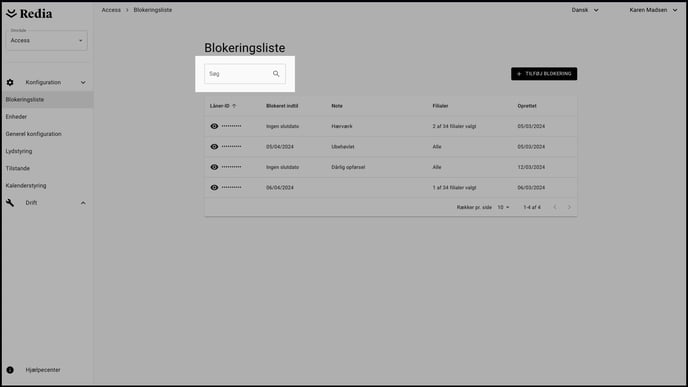The image size is (688, 387).
Task: Click the Ubehøvlet note cell
Action: click(343, 147)
